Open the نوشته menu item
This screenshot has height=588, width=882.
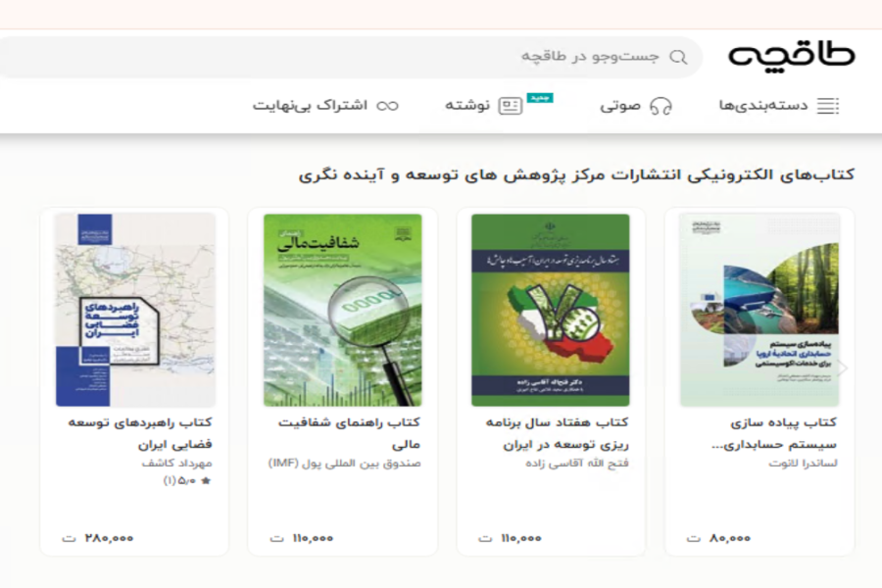tap(467, 106)
